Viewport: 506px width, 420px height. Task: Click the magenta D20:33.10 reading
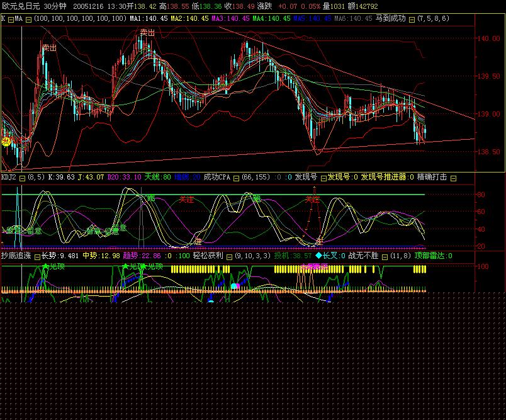(124, 177)
